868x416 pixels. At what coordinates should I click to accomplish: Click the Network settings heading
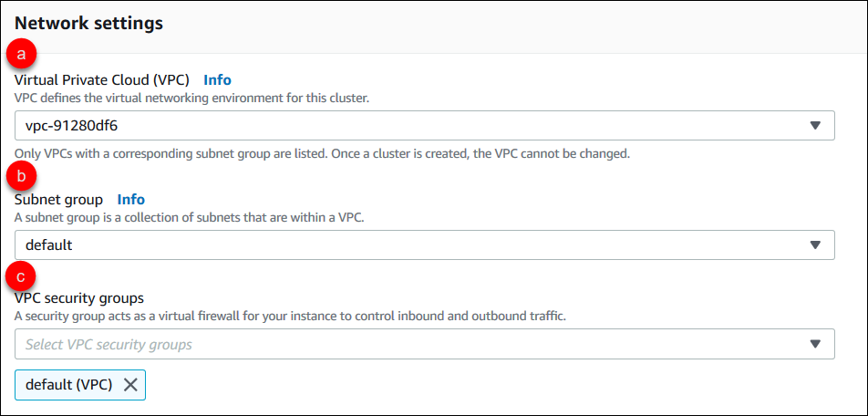(89, 24)
